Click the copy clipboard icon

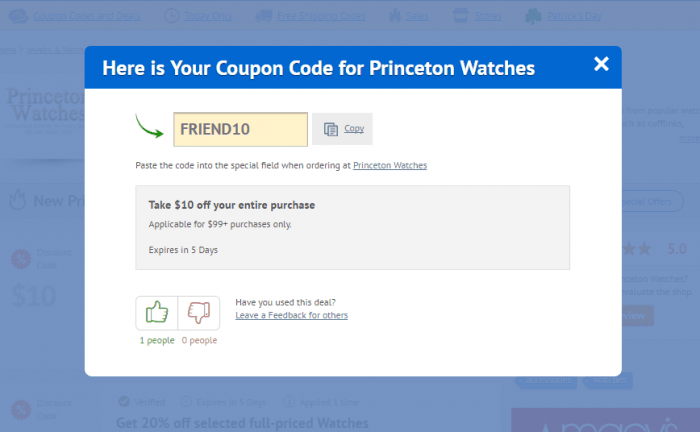331,129
